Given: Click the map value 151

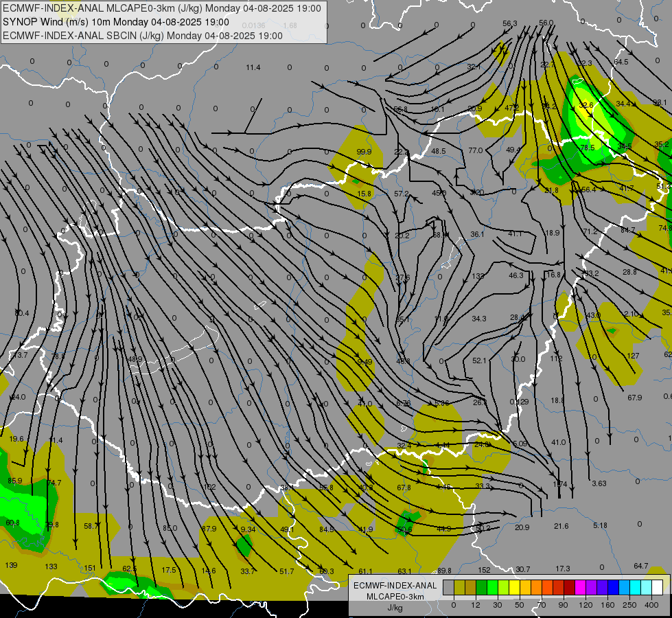Looking at the screenshot, I should (x=90, y=569).
